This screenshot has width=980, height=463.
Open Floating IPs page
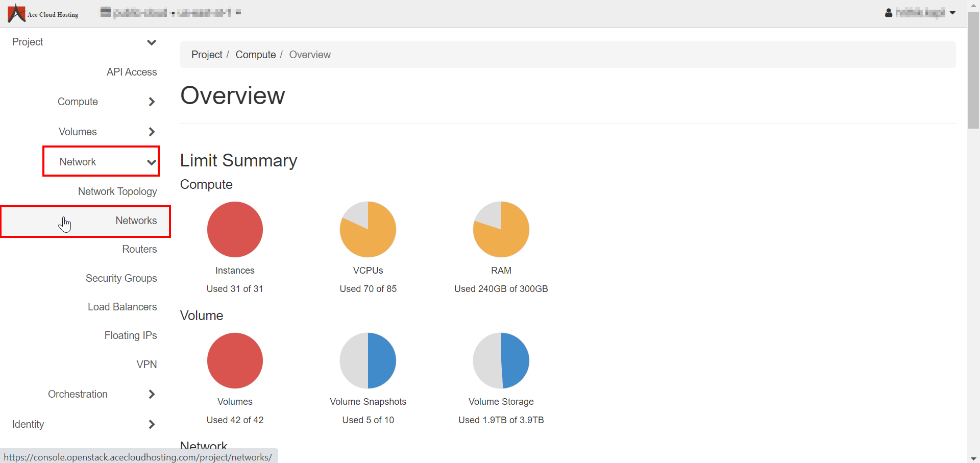pyautogui.click(x=130, y=335)
